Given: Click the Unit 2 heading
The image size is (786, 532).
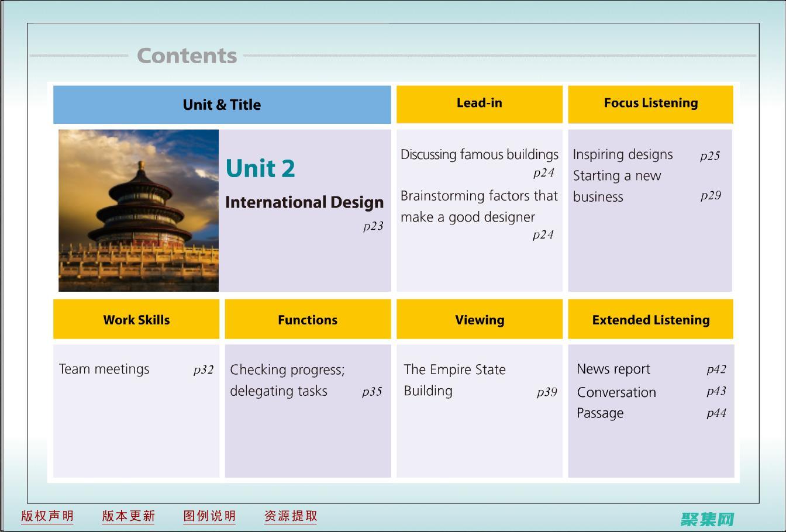Looking at the screenshot, I should point(260,169).
